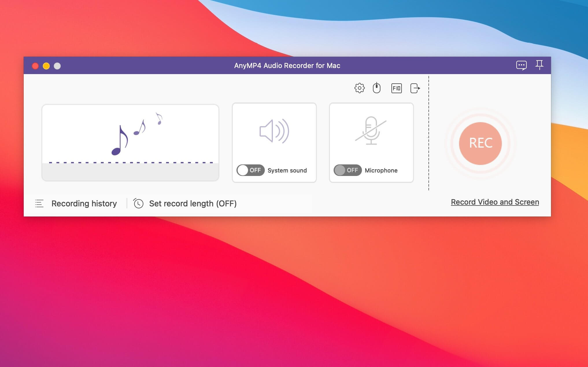This screenshot has width=588, height=367.
Task: Open the settings gear icon
Action: 359,88
